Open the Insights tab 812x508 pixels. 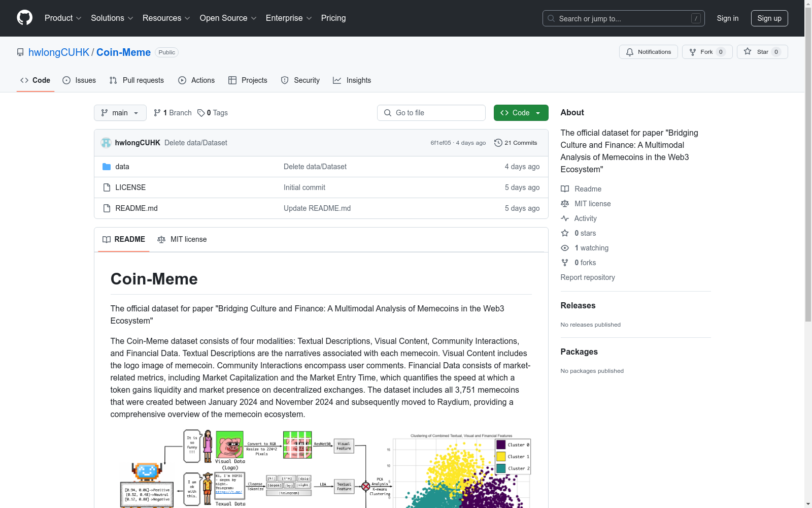pyautogui.click(x=352, y=80)
